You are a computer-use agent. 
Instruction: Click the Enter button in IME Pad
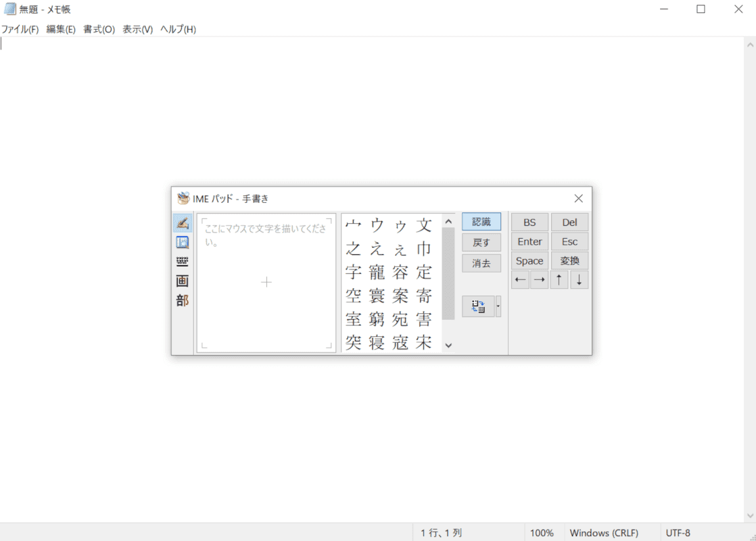point(529,241)
